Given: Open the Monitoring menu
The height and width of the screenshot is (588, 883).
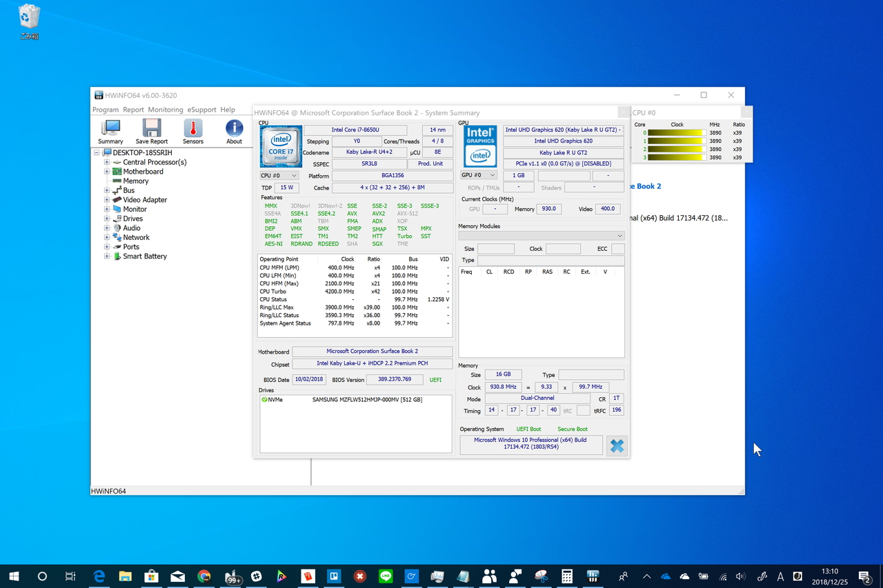Looking at the screenshot, I should (165, 109).
